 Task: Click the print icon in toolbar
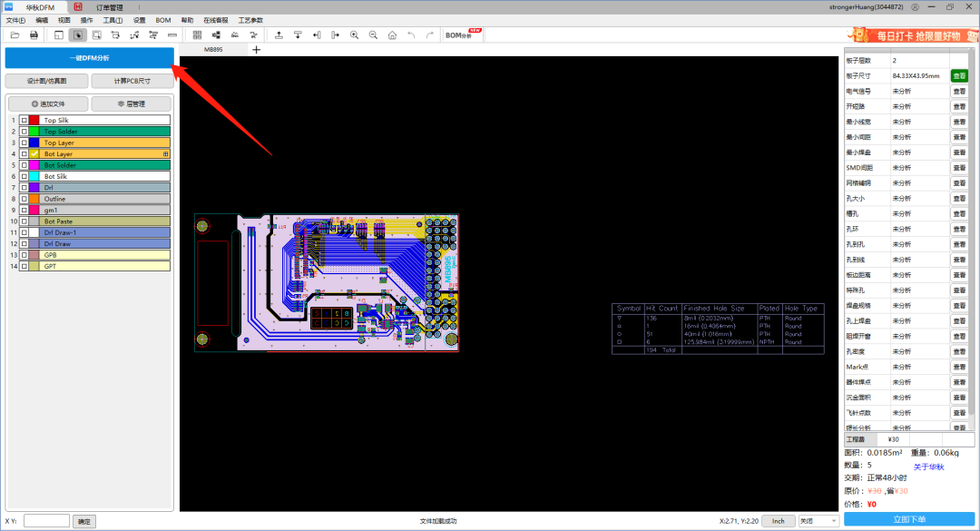34,35
